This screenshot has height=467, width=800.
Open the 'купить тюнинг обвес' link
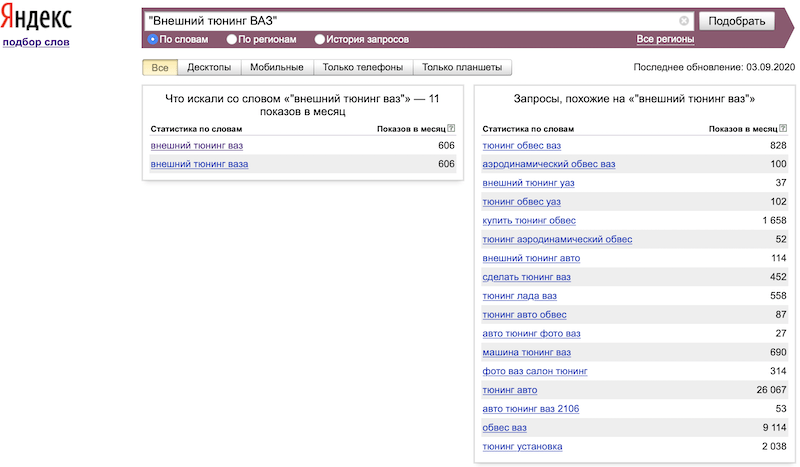pos(529,220)
